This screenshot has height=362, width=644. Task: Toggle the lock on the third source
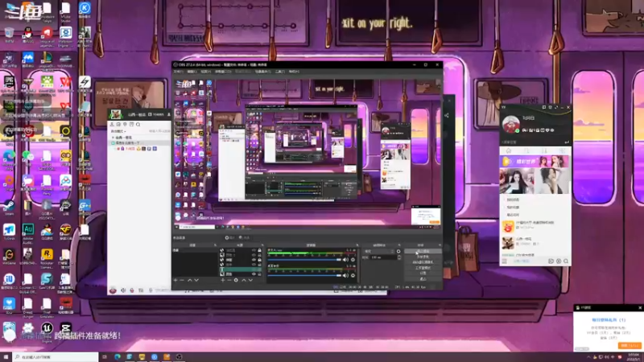click(x=259, y=260)
